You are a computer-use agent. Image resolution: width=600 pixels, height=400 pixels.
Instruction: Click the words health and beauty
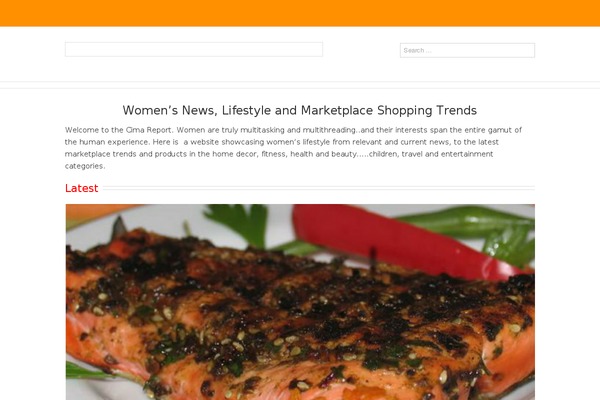point(323,154)
